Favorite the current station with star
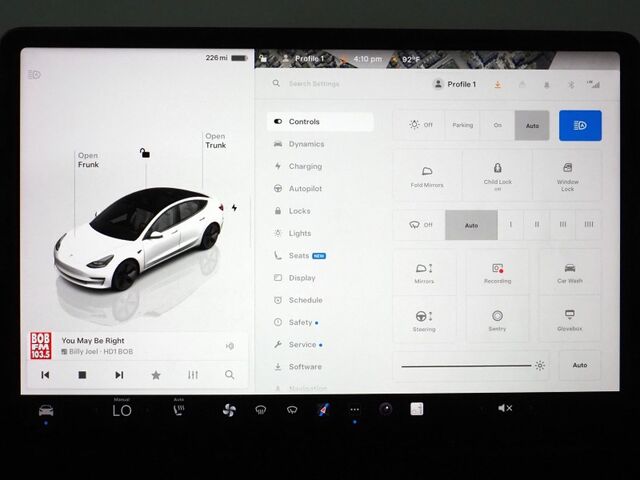The height and width of the screenshot is (480, 640). tap(156, 375)
